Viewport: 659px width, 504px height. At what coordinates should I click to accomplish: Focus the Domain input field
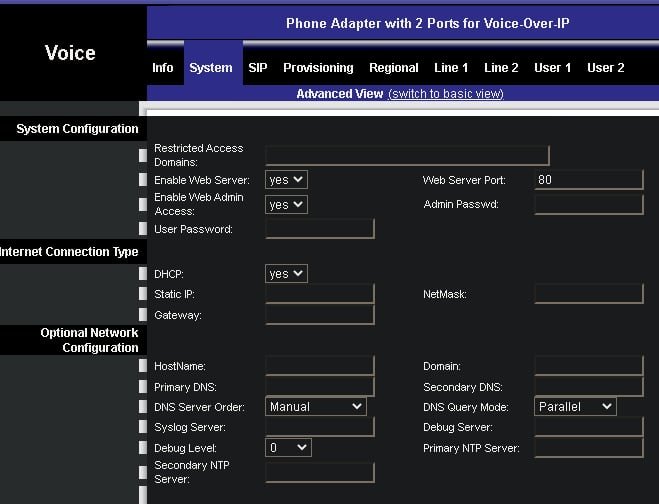click(589, 366)
